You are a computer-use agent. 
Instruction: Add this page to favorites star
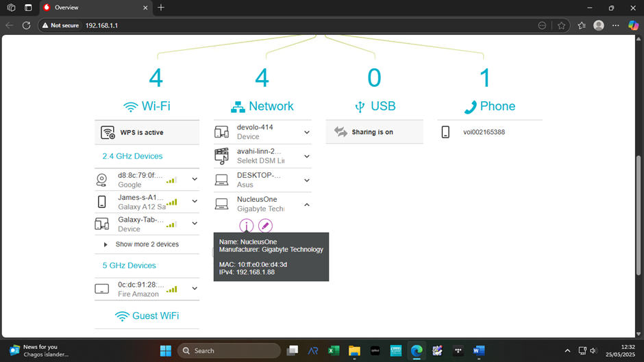pos(562,25)
